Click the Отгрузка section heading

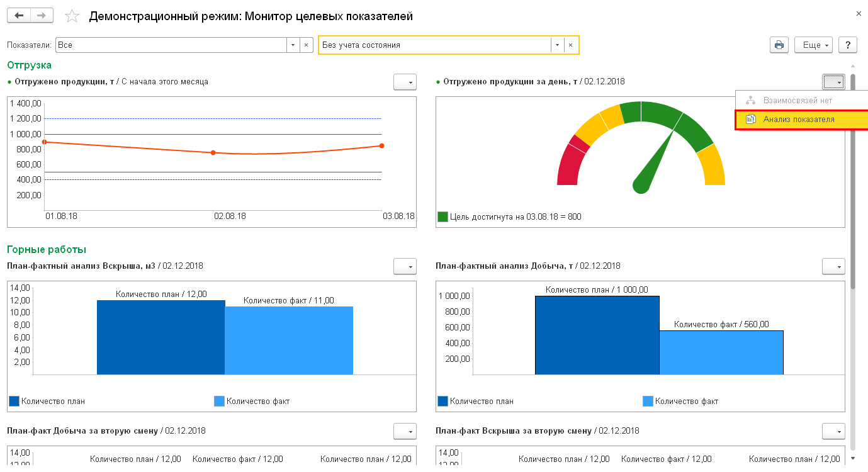click(29, 65)
